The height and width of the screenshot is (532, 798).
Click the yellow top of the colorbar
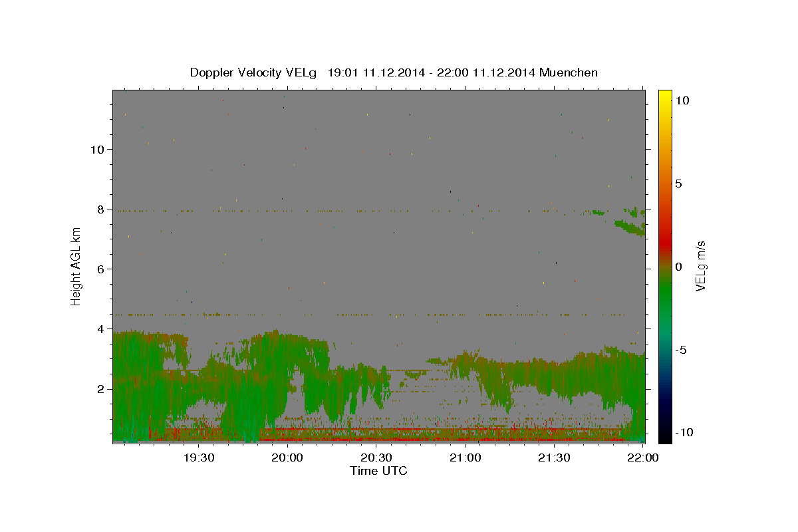coord(664,94)
